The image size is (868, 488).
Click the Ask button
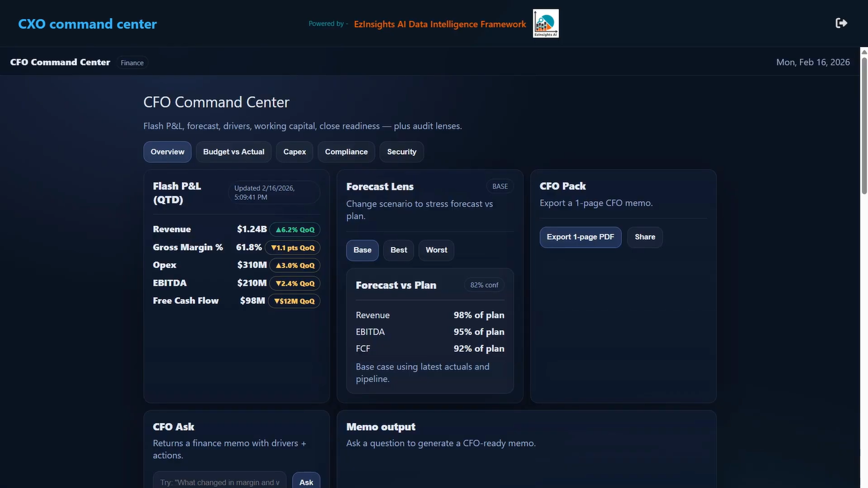pos(307,482)
